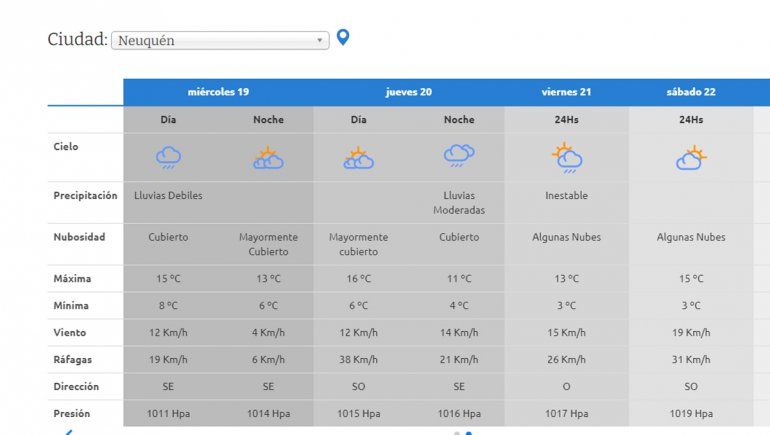This screenshot has height=435, width=770.
Task: Click the Precipitación row label
Action: (85, 196)
